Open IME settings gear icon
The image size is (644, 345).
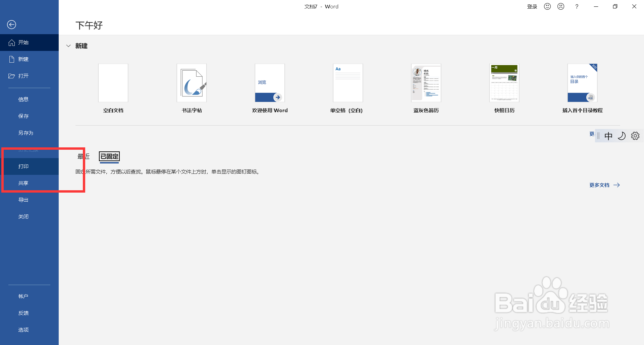coord(635,136)
